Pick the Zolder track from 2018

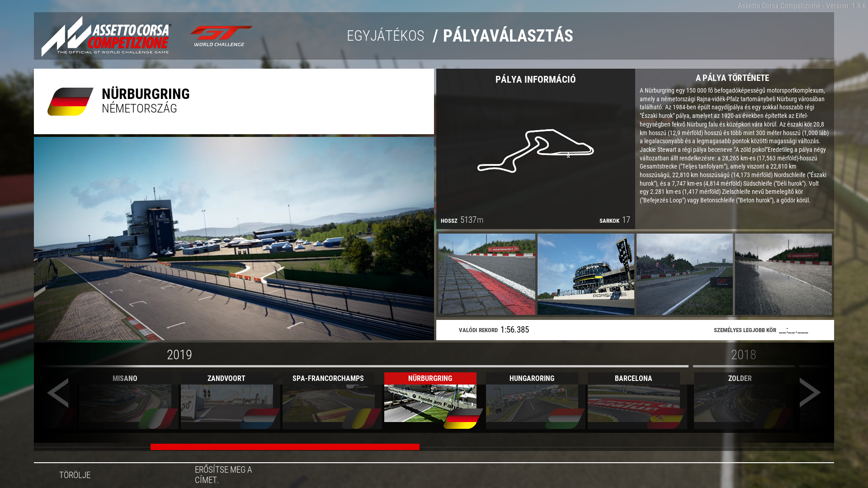(x=740, y=400)
